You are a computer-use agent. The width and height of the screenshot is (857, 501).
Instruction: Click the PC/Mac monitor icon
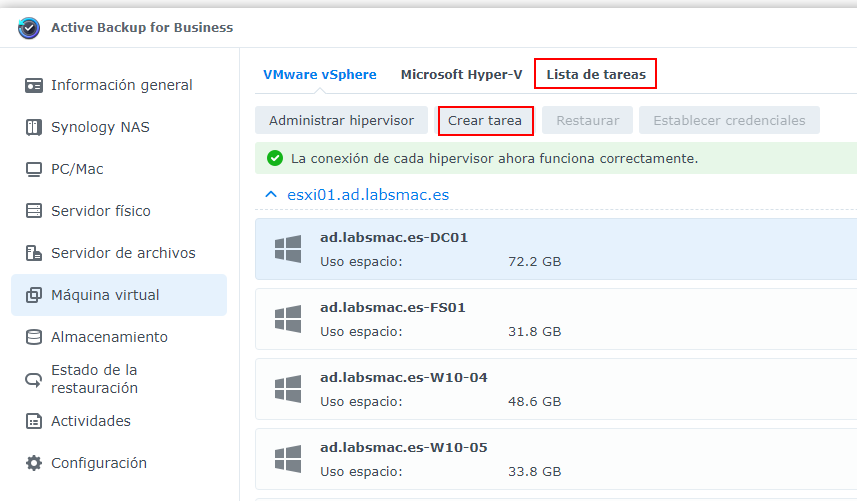tap(34, 169)
